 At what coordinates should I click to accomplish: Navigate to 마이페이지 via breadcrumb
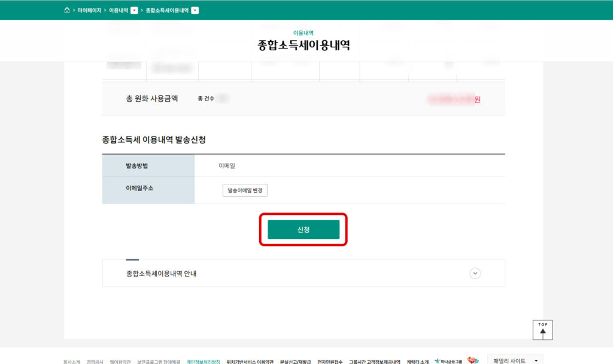point(90,10)
